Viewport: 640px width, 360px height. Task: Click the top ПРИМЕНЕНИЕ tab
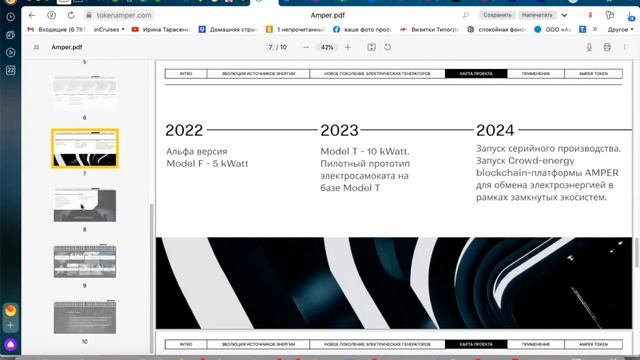[x=536, y=74]
